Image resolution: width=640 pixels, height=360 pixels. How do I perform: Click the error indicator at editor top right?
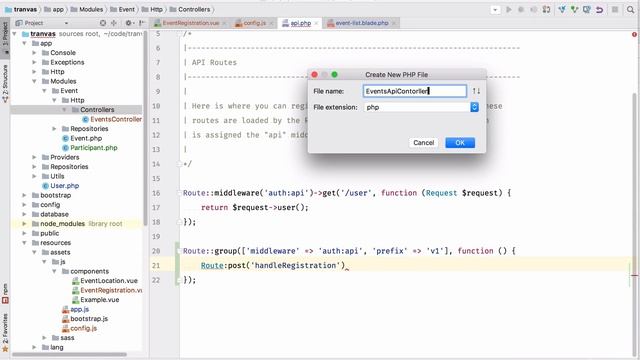point(634,35)
